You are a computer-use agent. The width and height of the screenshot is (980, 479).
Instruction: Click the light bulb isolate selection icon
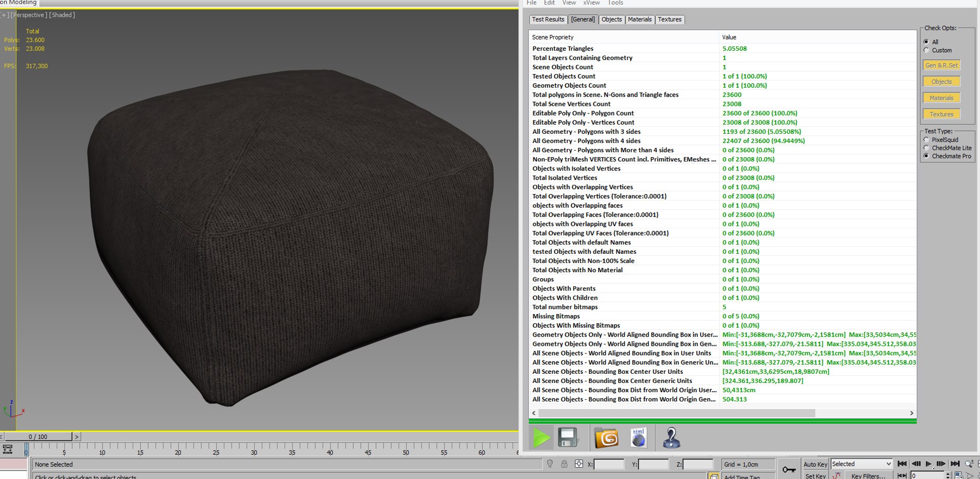tap(550, 464)
